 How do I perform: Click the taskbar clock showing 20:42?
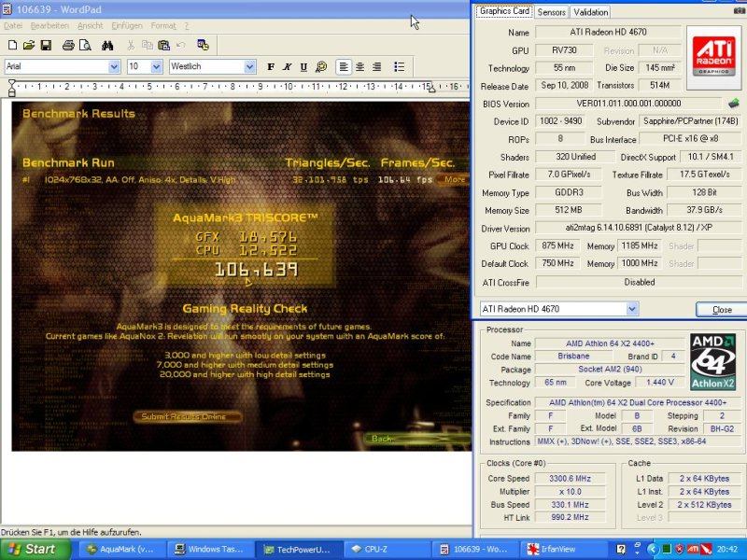727,549
